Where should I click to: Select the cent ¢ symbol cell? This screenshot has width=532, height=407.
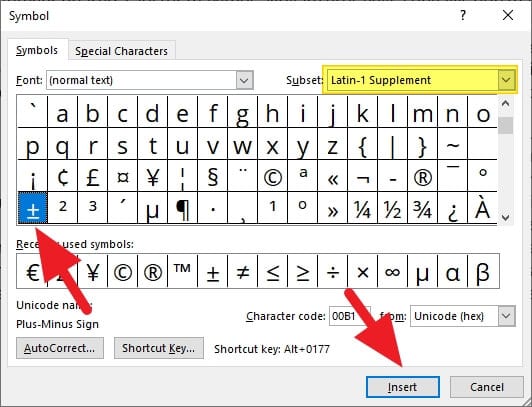click(63, 176)
